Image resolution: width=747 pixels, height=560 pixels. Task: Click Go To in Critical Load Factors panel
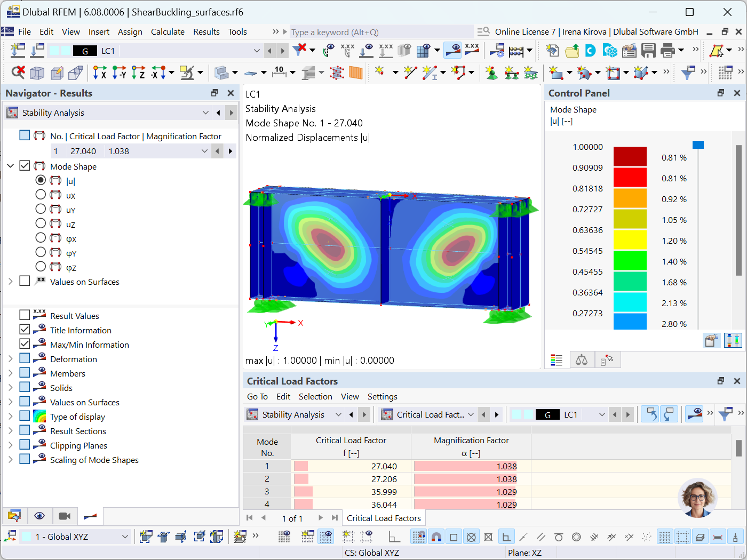click(257, 397)
